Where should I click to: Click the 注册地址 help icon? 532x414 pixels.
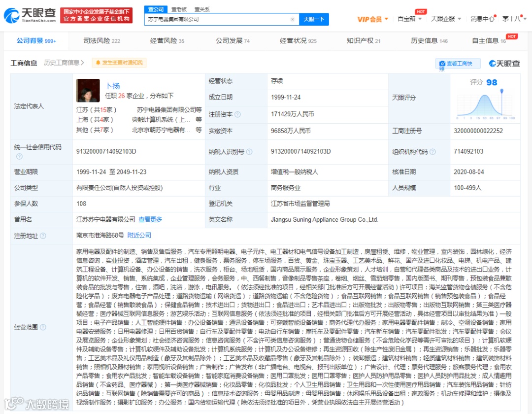43,236
